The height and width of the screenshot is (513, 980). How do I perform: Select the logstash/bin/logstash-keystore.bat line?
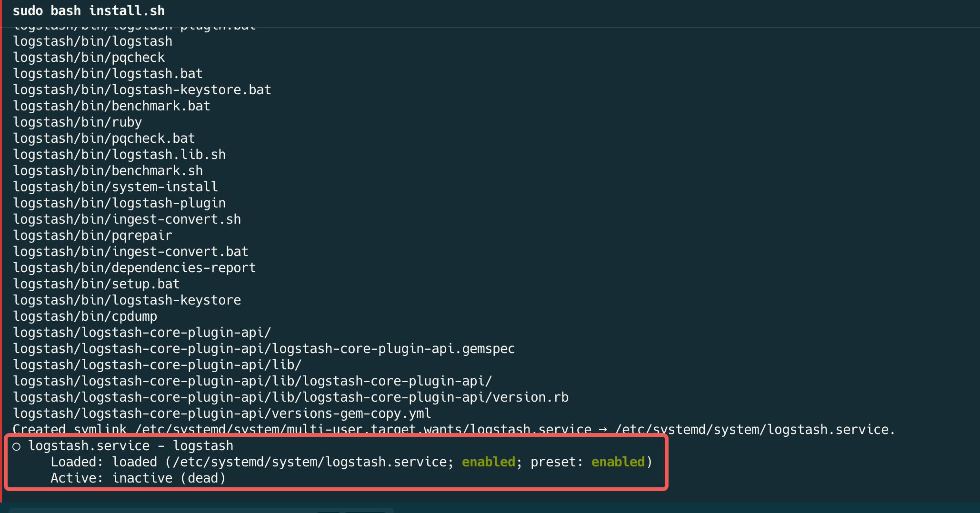click(x=142, y=90)
